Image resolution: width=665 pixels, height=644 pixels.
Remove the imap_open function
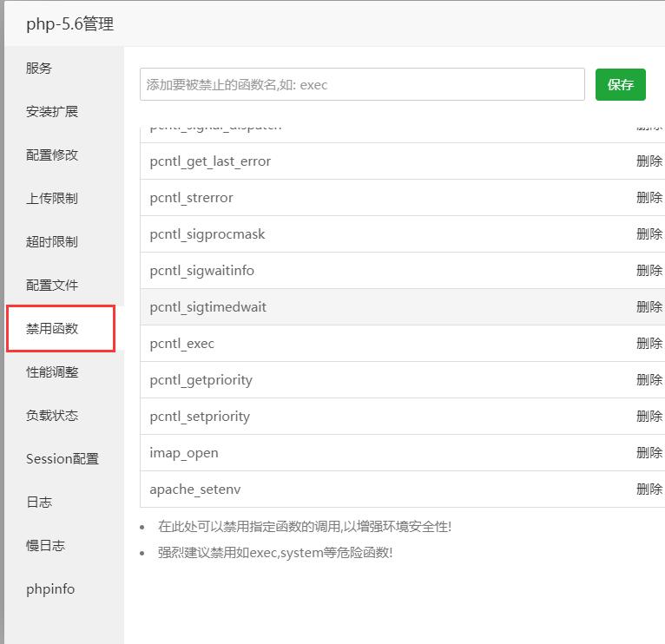coord(649,453)
